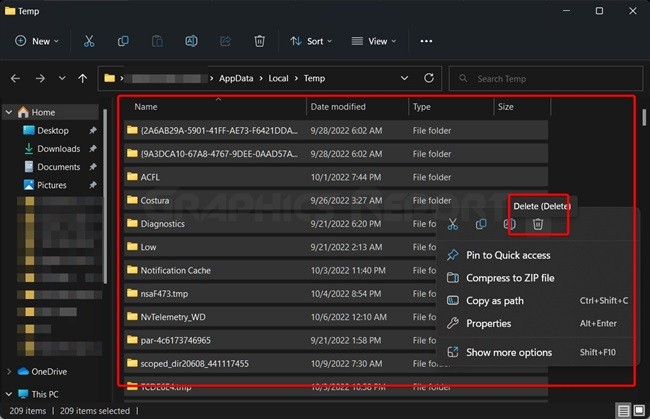650x419 pixels.
Task: Select the scoped_dir20608_441117455 folder
Action: click(x=280, y=363)
